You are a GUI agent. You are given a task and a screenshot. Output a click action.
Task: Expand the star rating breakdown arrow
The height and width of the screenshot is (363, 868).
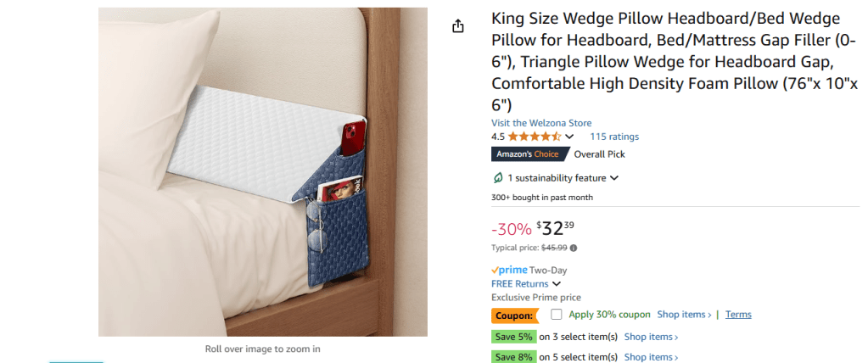point(569,137)
